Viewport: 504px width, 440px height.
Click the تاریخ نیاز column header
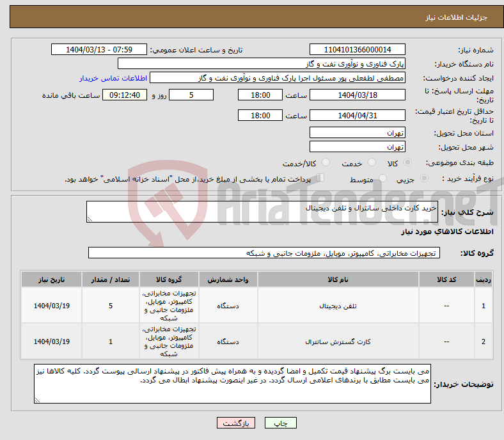[x=51, y=279]
